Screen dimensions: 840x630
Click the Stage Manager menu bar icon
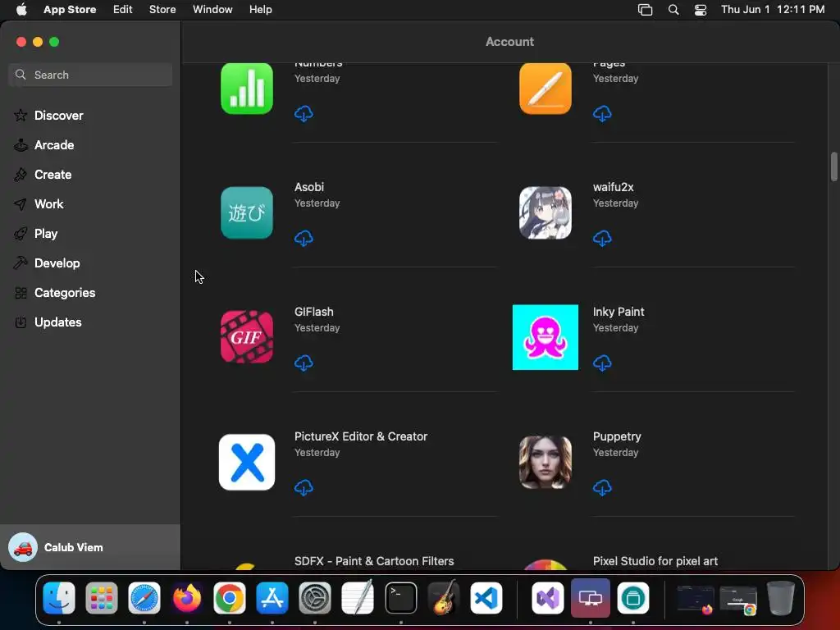645,10
